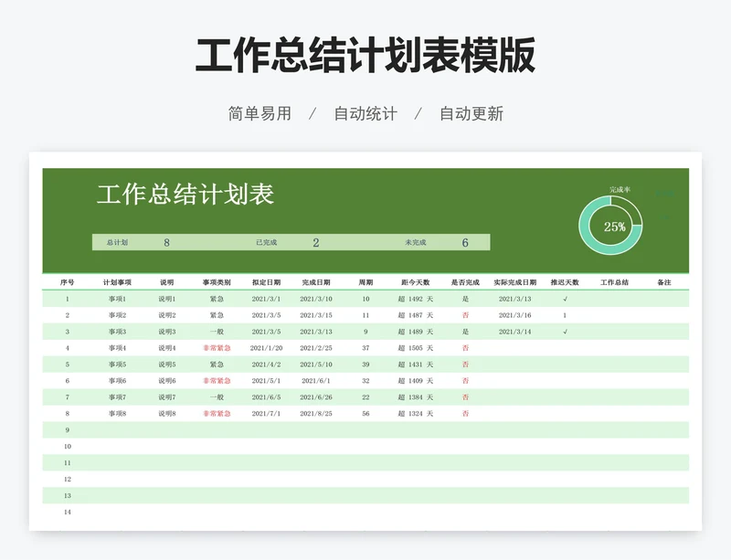Click the checkmark in 事项3 delay column

(x=565, y=332)
